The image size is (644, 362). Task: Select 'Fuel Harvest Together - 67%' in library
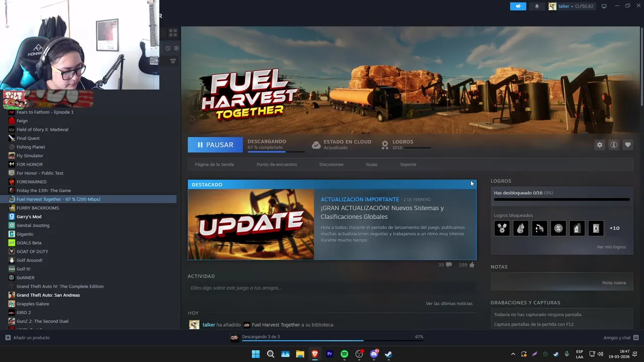[88, 199]
